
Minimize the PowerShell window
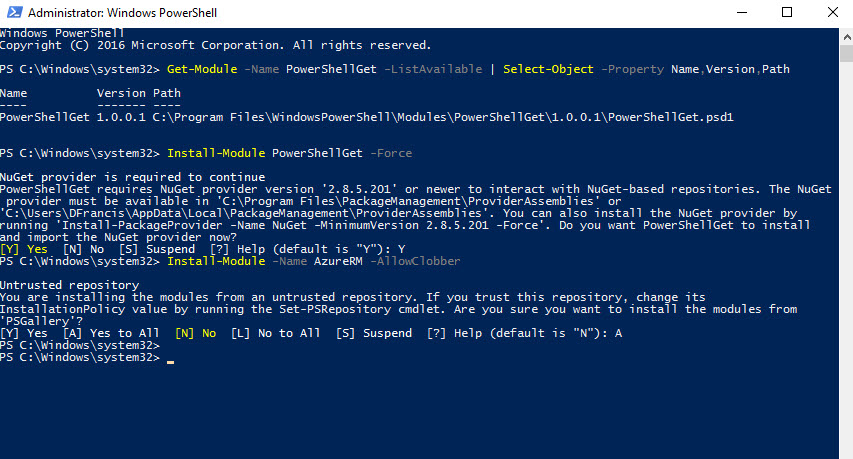[x=741, y=13]
